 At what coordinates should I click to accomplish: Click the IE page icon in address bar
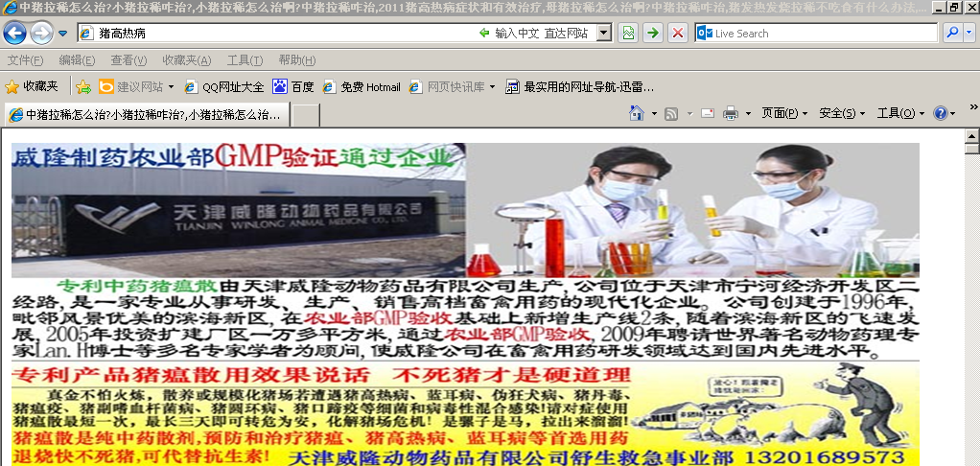coord(87,34)
